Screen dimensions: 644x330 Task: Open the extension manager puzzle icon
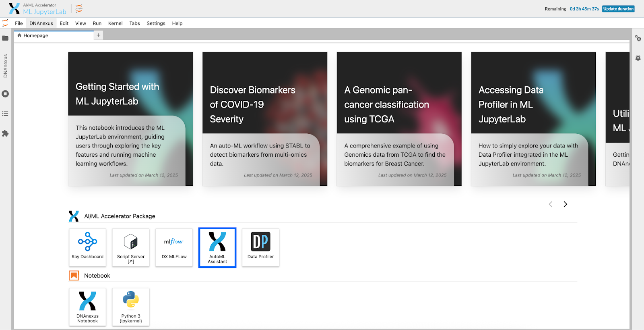point(5,133)
